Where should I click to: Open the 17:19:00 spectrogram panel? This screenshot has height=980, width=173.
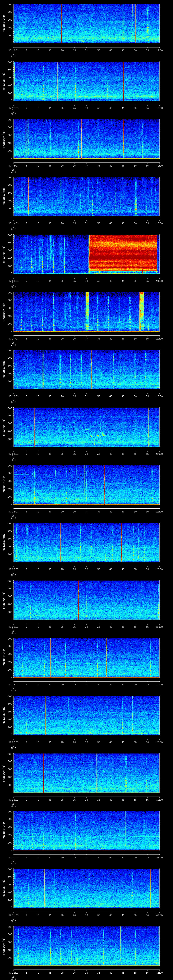click(x=87, y=196)
